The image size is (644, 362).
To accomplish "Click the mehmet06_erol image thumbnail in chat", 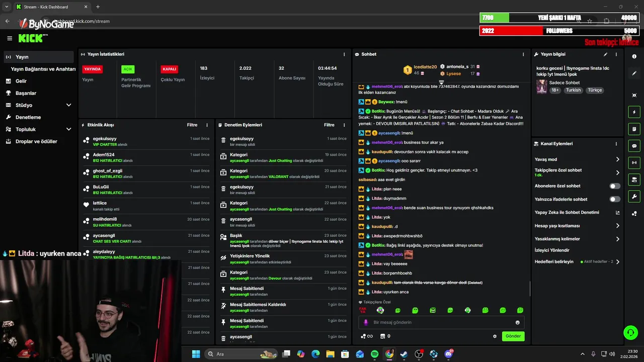I will [x=409, y=254].
